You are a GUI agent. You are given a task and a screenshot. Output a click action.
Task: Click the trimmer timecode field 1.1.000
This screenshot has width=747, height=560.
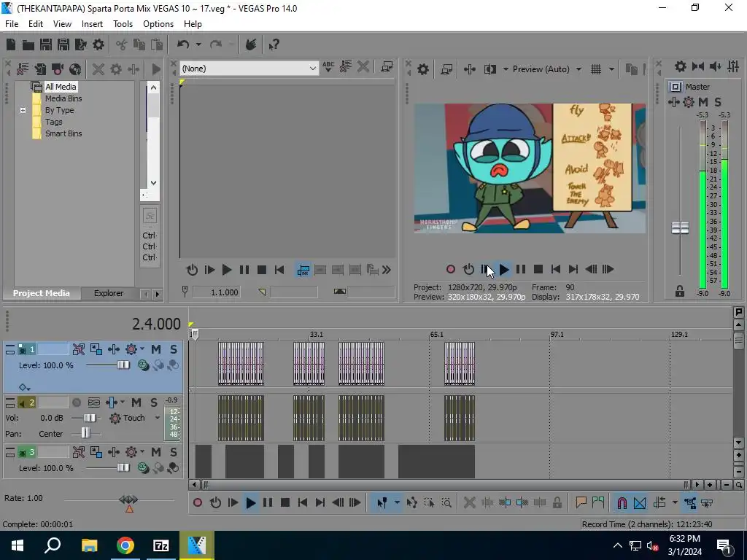(216, 292)
